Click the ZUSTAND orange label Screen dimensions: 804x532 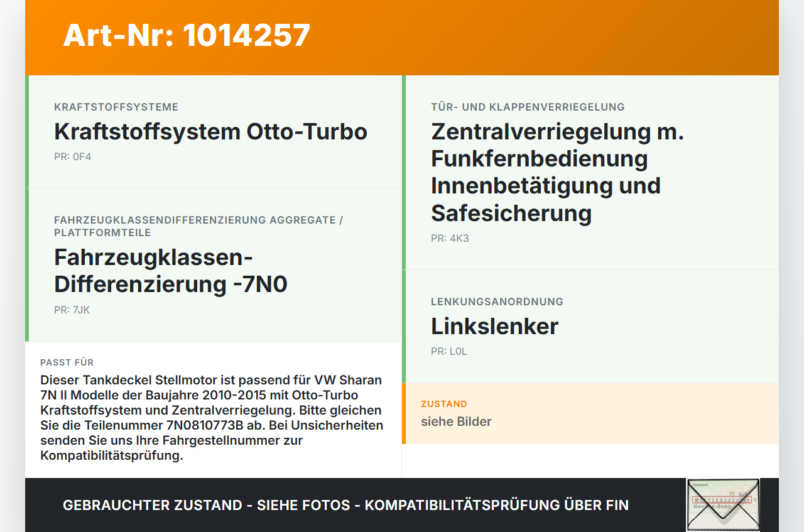[x=444, y=404]
